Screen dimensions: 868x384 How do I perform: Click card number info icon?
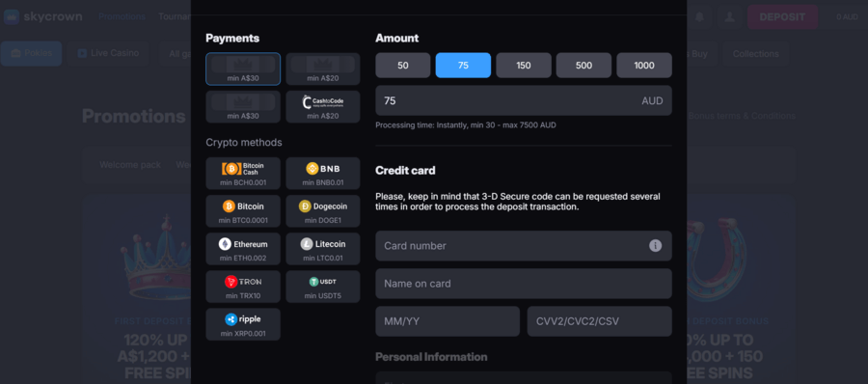pos(655,245)
